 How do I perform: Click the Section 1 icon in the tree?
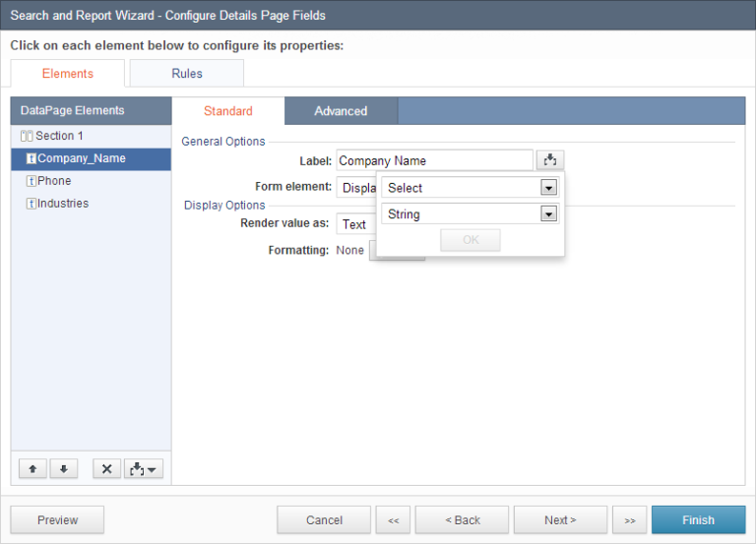(27, 136)
